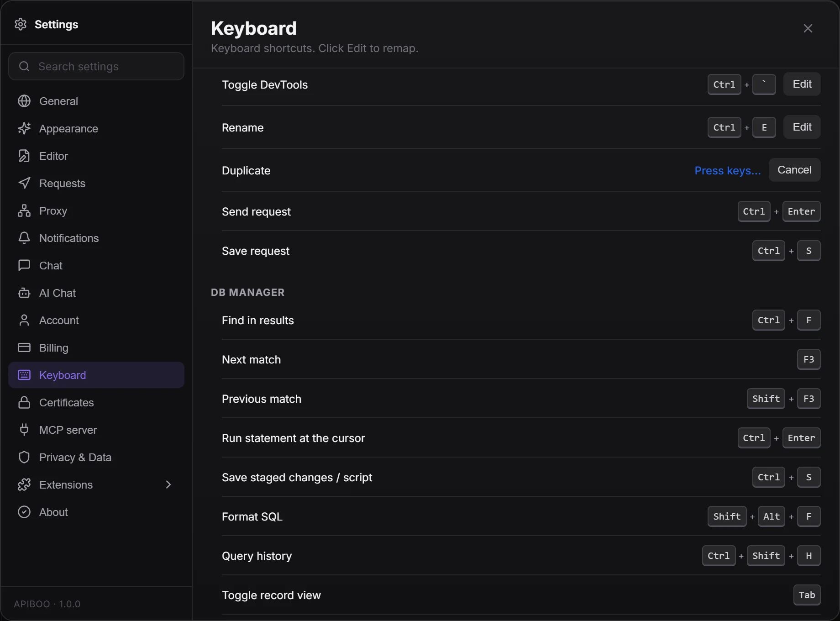The height and width of the screenshot is (621, 840).
Task: Click the AI Chat robot icon
Action: [x=24, y=293]
